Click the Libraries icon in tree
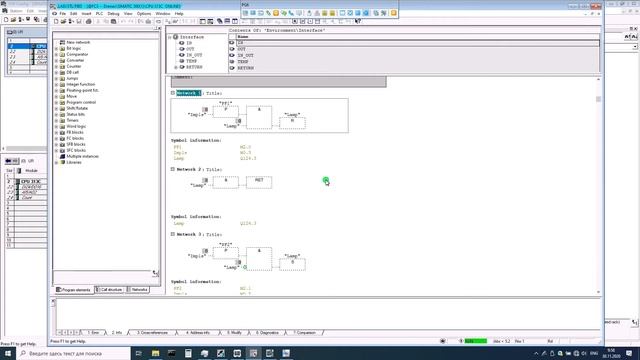Viewport: 640px width, 360px height. (x=62, y=162)
